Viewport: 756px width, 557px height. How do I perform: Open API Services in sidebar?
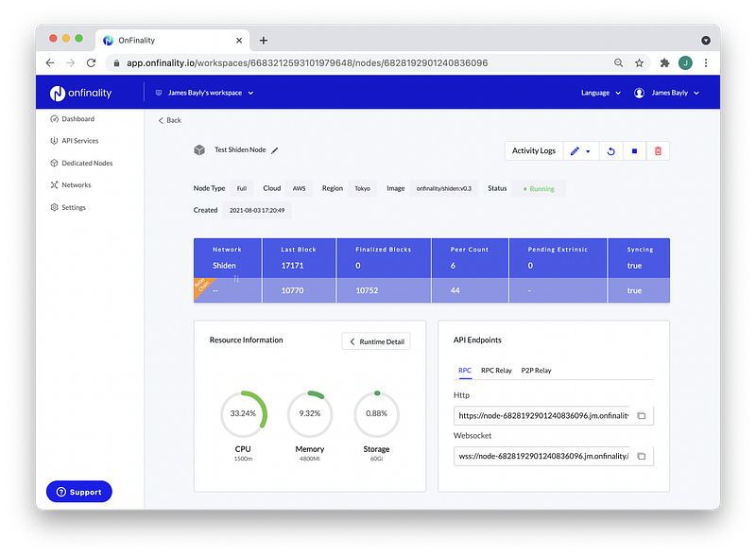pos(75,141)
